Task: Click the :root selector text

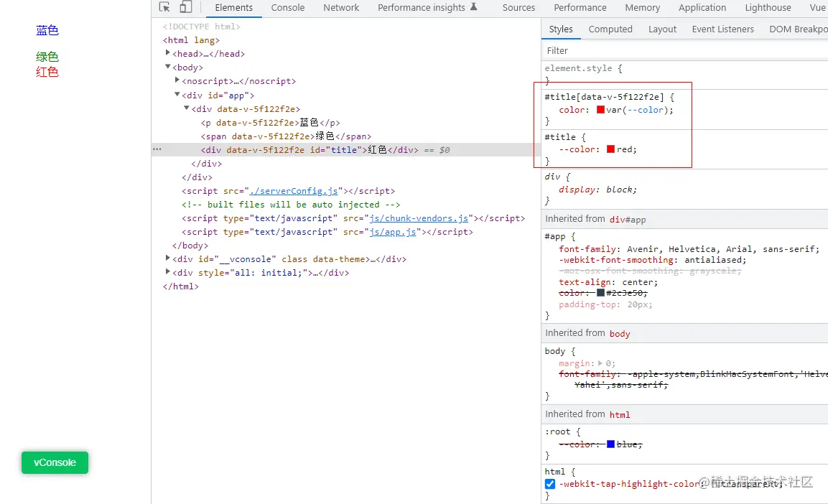Action: click(558, 431)
